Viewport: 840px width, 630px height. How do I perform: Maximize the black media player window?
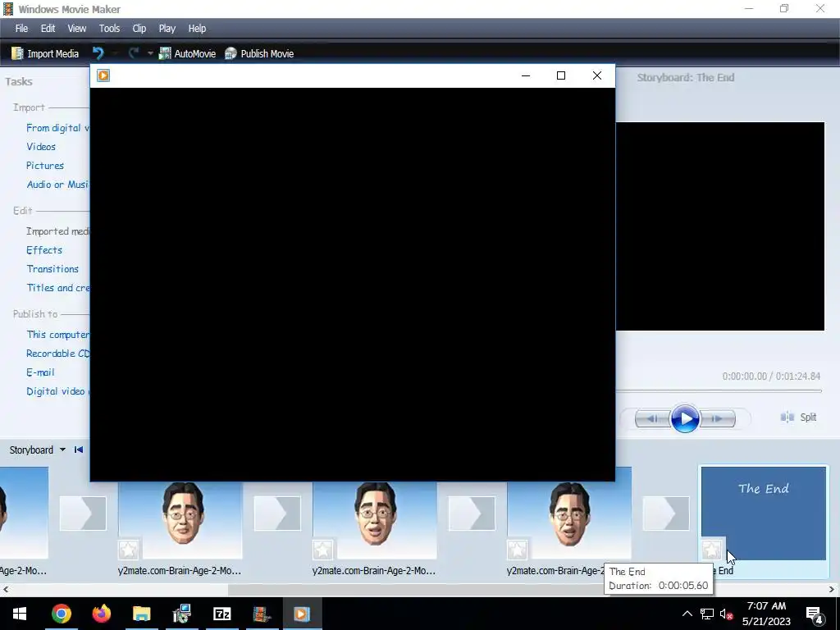coord(561,75)
